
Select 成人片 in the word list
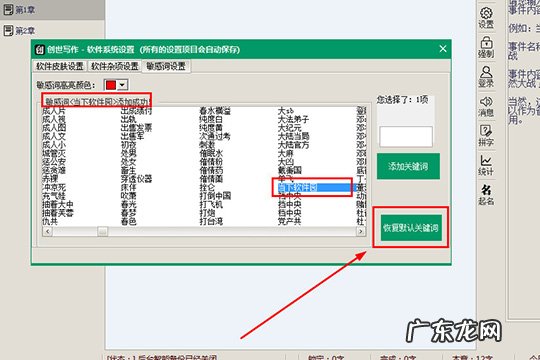coord(54,111)
